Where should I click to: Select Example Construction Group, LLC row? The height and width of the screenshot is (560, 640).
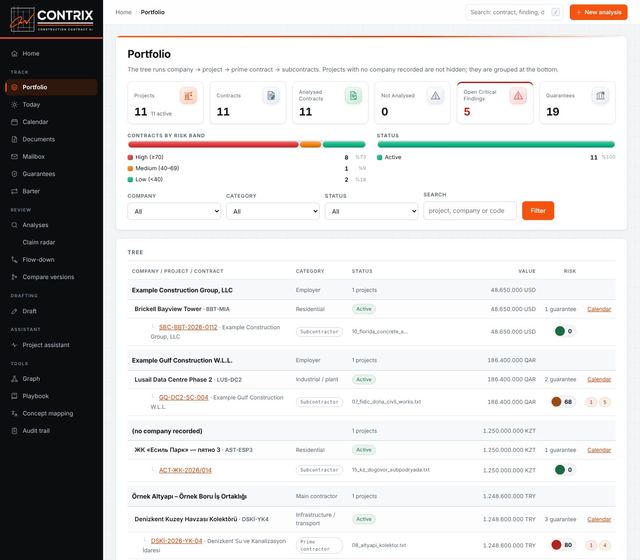371,290
